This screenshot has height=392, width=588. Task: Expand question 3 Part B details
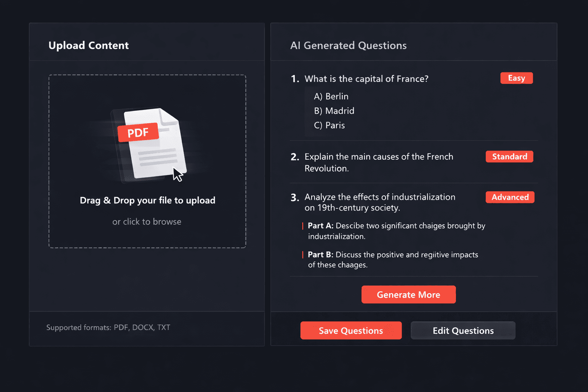(393, 260)
